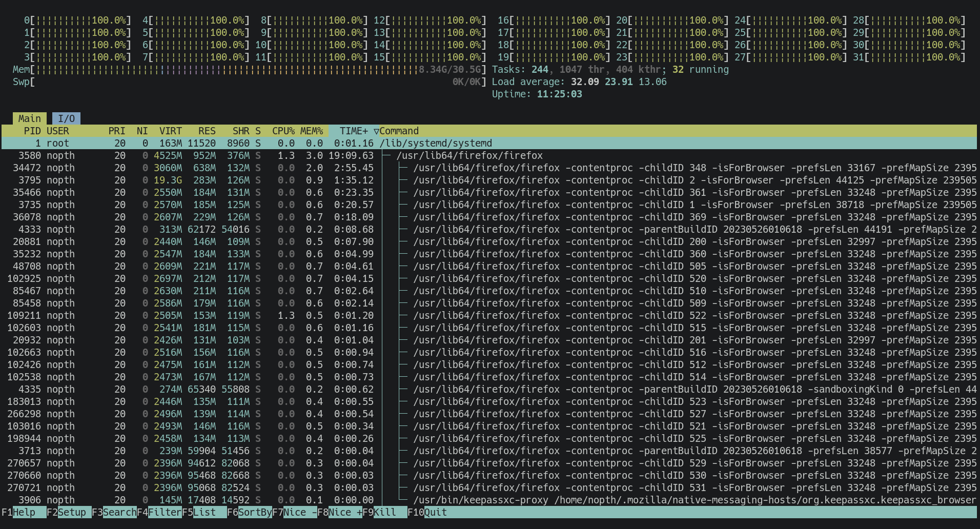Image resolution: width=980 pixels, height=529 pixels.
Task: Click sandboxingKind 0 command line
Action: coord(695,389)
